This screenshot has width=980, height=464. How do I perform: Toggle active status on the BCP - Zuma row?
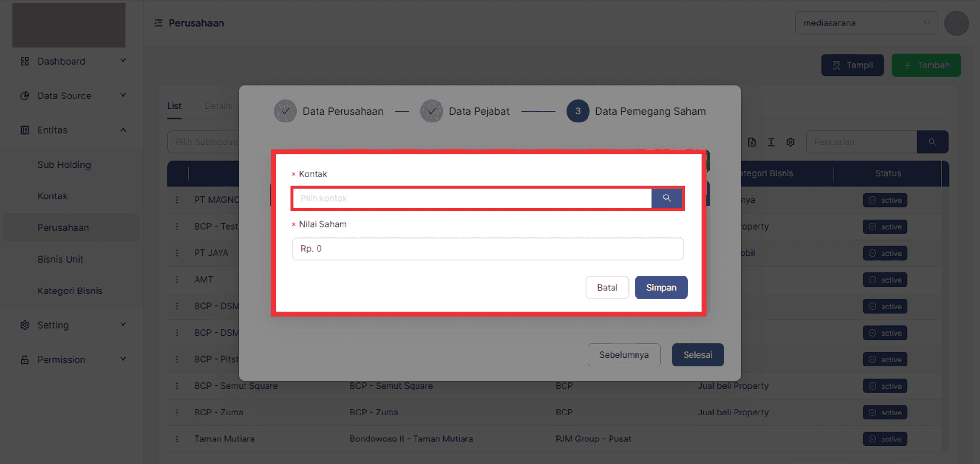(885, 413)
